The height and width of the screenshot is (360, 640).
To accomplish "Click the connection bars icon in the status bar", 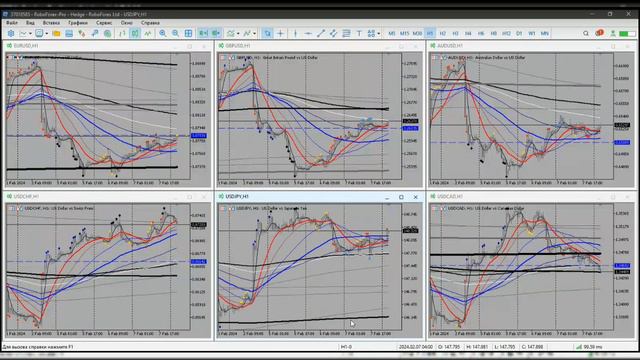I will pos(579,347).
